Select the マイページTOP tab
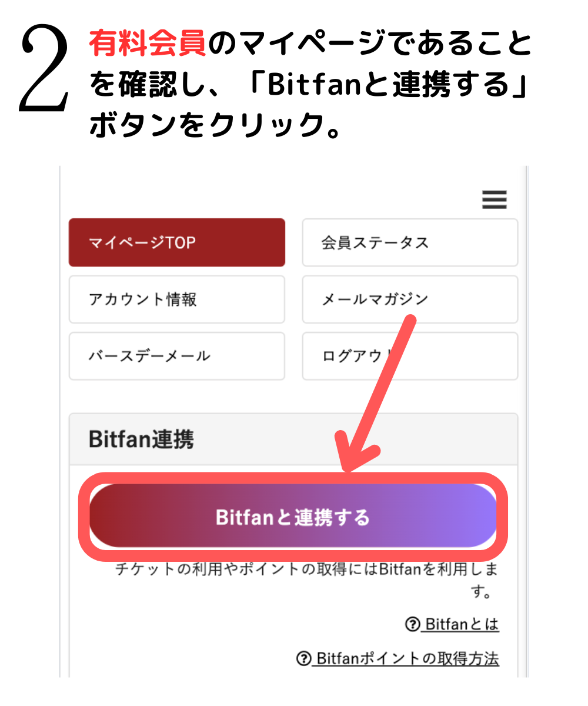The image size is (588, 706). click(x=177, y=242)
